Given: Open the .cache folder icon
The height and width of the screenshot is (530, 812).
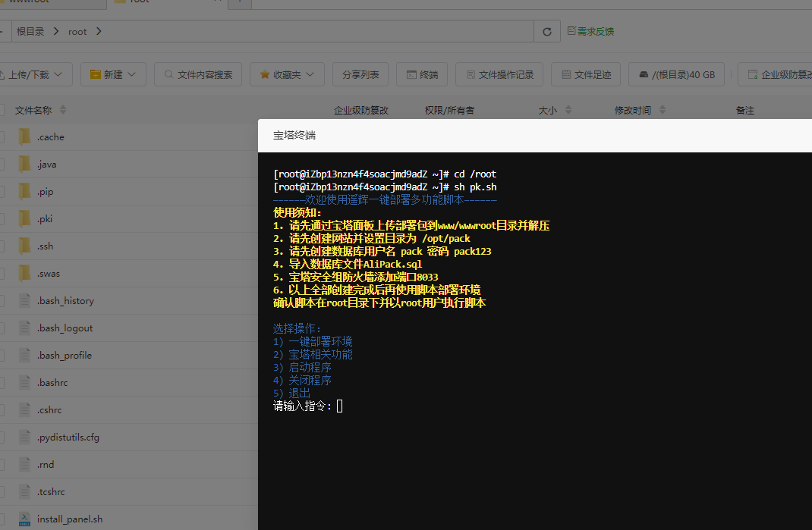Looking at the screenshot, I should [24, 137].
